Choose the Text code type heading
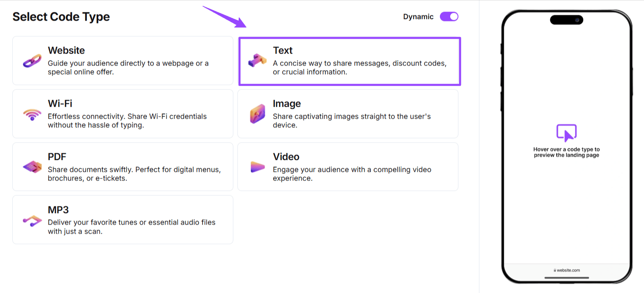Image resolution: width=644 pixels, height=293 pixels. pyautogui.click(x=283, y=51)
